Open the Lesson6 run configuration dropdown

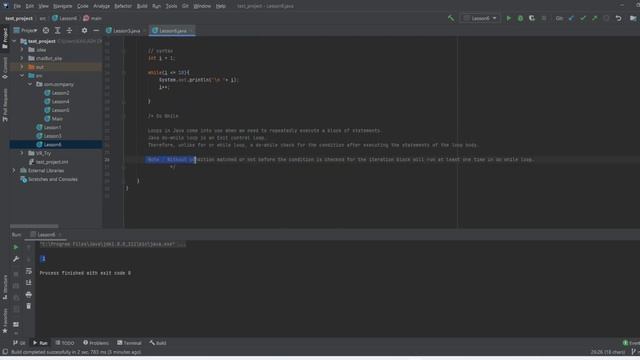[x=480, y=18]
